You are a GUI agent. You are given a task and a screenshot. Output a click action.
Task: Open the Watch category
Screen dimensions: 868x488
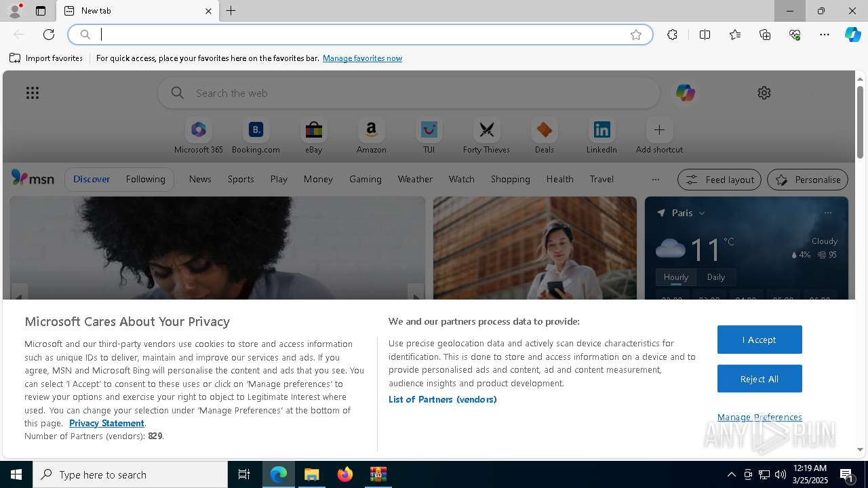pyautogui.click(x=462, y=179)
